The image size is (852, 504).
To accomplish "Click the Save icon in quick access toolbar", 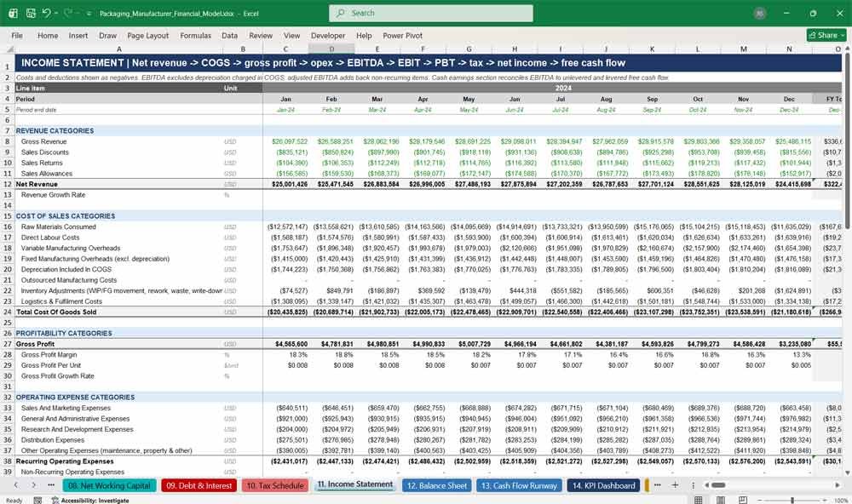I will pos(31,13).
